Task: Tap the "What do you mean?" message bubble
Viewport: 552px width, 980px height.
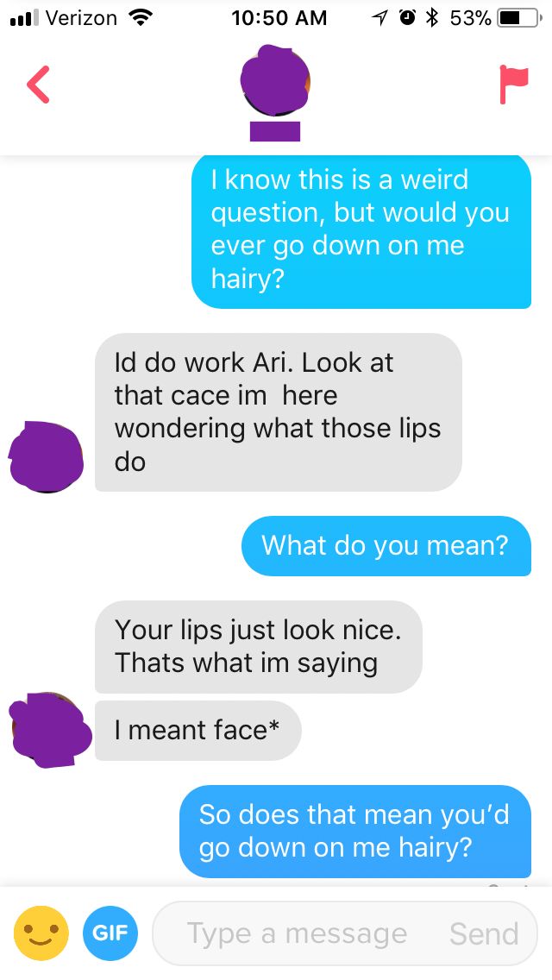Action: (386, 545)
